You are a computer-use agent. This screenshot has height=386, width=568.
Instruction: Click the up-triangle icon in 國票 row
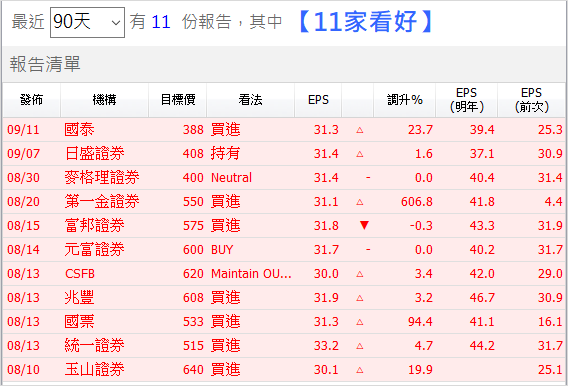coord(360,322)
